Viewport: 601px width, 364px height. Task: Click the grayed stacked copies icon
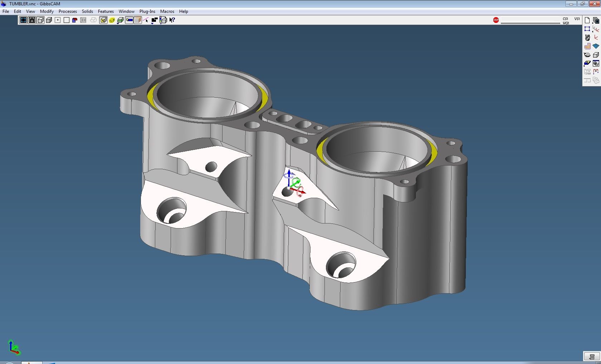596,80
